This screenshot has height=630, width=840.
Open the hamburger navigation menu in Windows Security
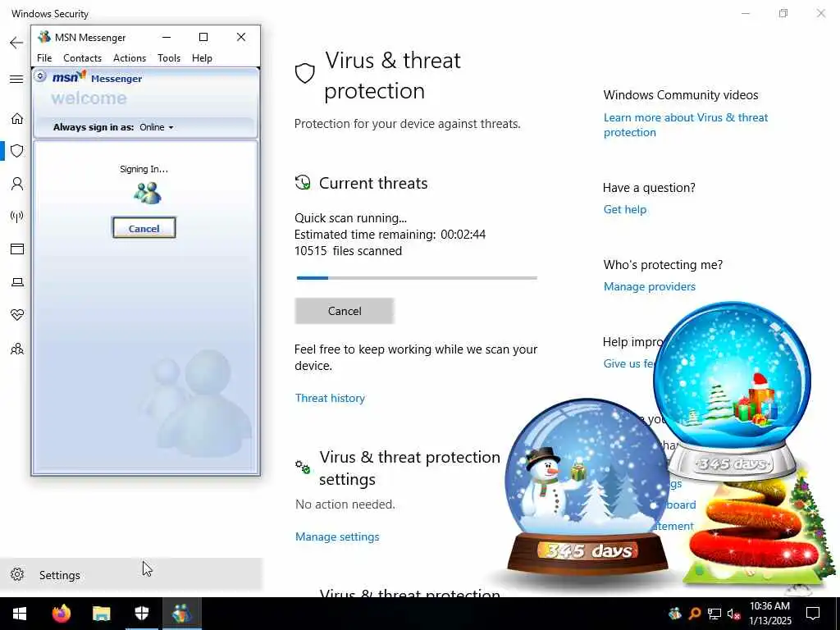point(16,80)
